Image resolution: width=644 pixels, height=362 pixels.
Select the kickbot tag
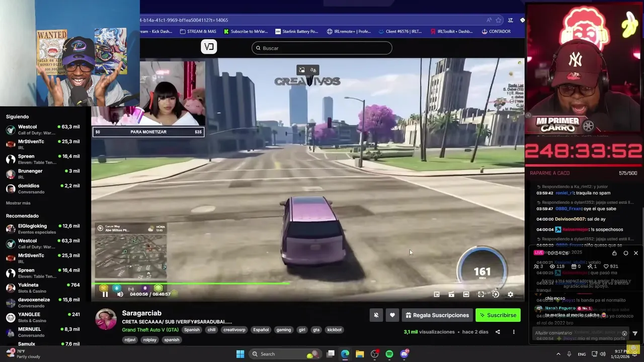point(334,330)
